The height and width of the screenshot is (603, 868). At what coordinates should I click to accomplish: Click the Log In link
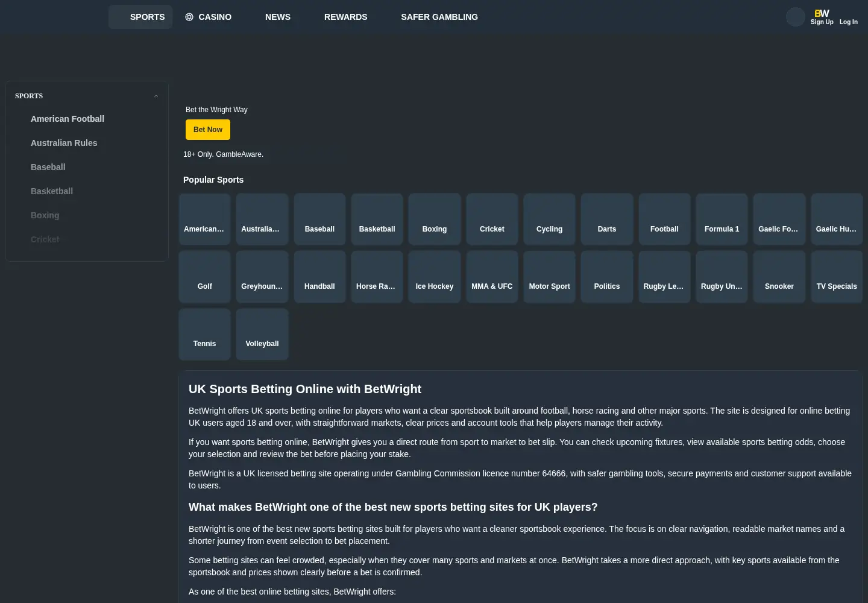click(x=848, y=22)
